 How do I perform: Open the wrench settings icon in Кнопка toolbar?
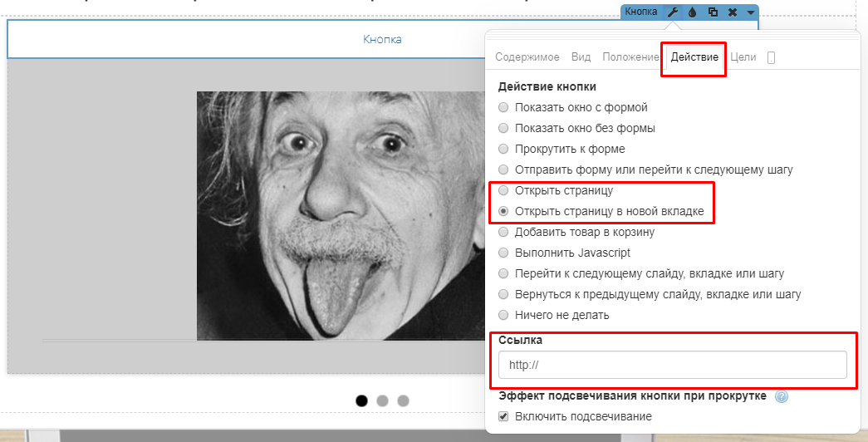click(x=673, y=12)
